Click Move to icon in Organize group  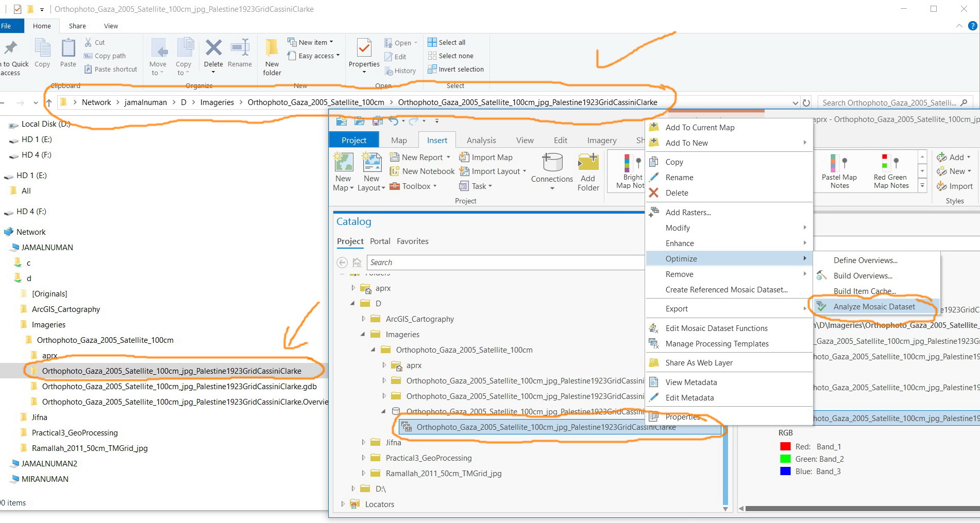point(158,48)
